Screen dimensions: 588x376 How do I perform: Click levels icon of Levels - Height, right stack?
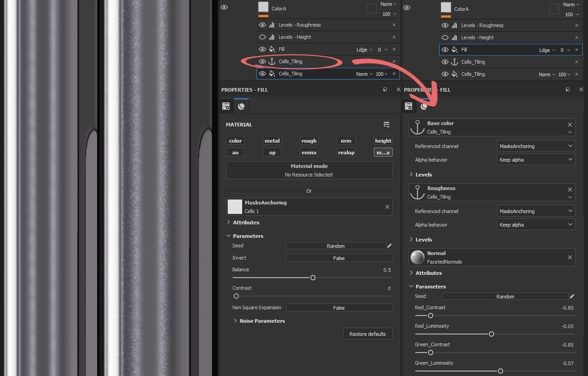455,37
